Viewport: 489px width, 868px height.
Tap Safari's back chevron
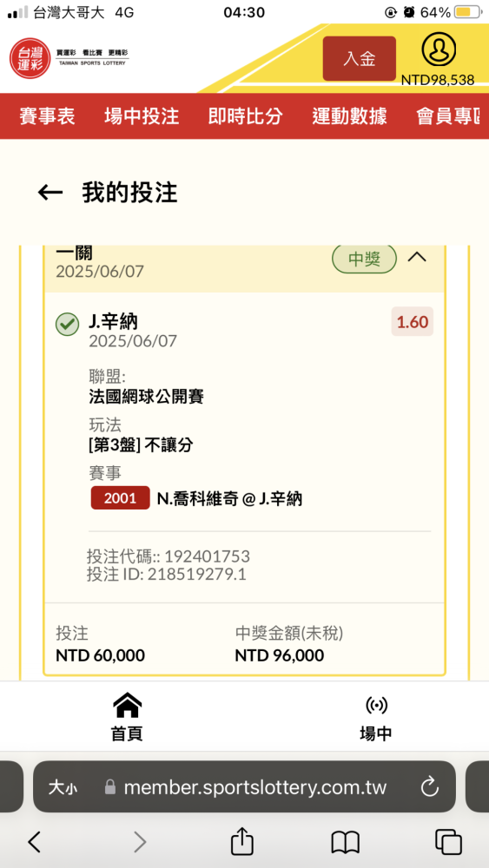pos(35,842)
